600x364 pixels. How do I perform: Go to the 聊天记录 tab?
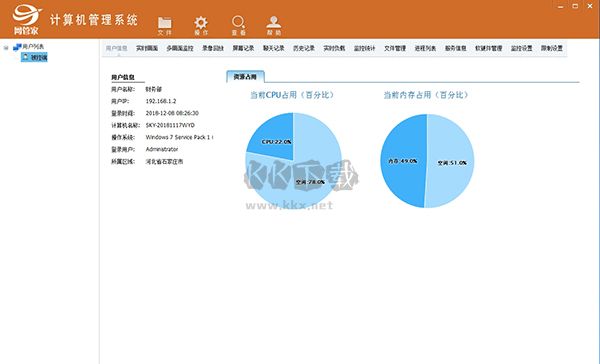(274, 48)
